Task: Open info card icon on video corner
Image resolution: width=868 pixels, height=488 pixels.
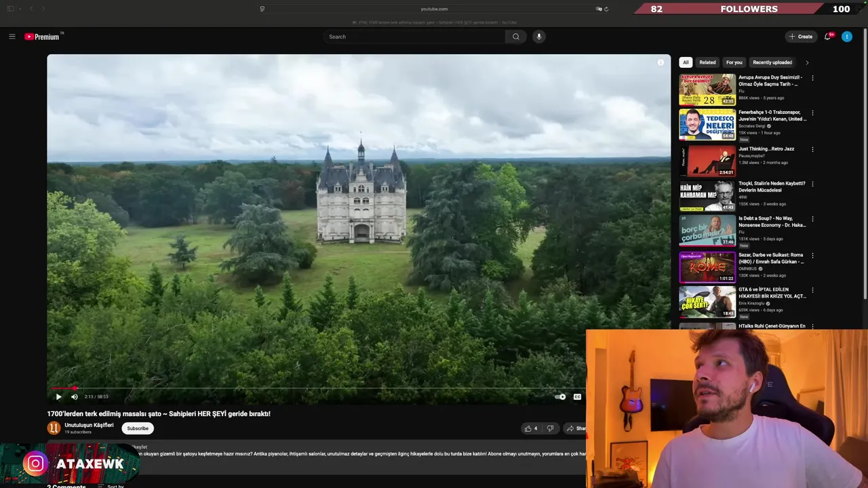Action: pyautogui.click(x=660, y=62)
